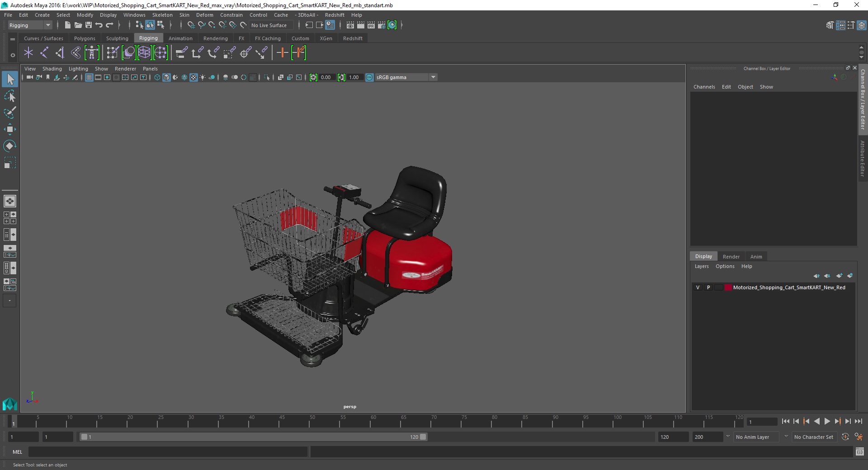Select the arrow Select tool in toolbox
This screenshot has height=470, width=868.
click(9, 80)
